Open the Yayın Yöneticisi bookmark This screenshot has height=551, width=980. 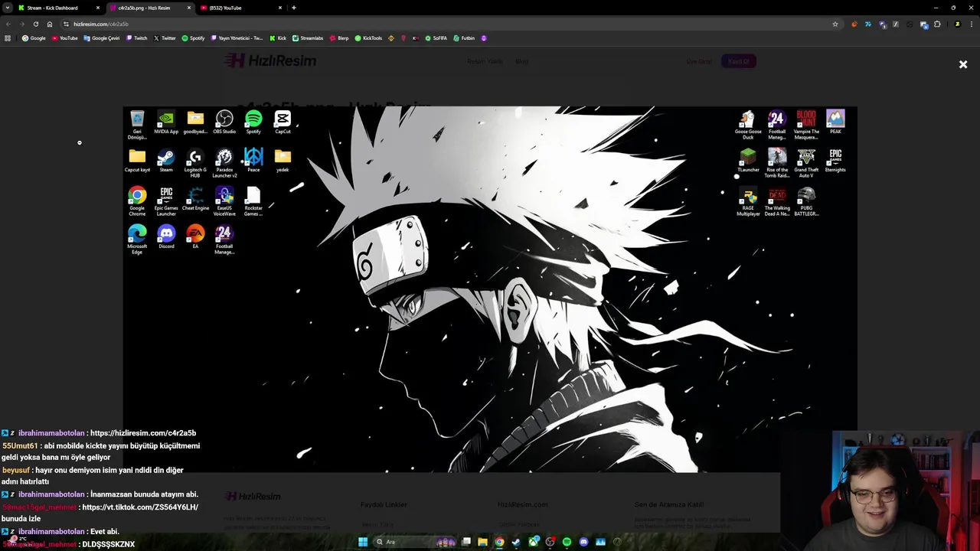tap(237, 37)
